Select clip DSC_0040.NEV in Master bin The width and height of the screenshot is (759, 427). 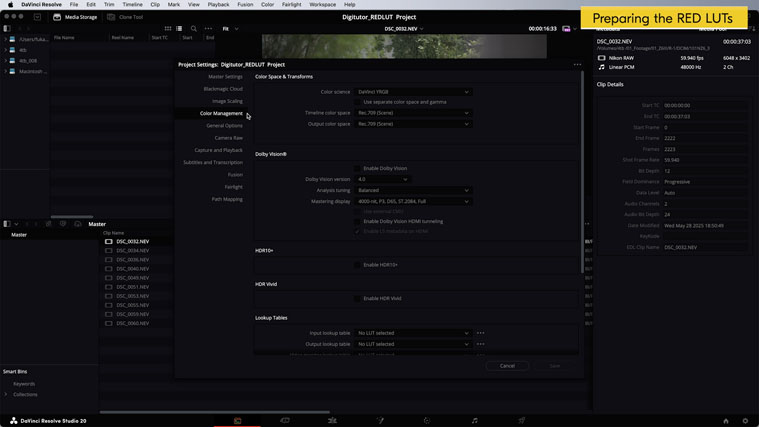tap(132, 269)
